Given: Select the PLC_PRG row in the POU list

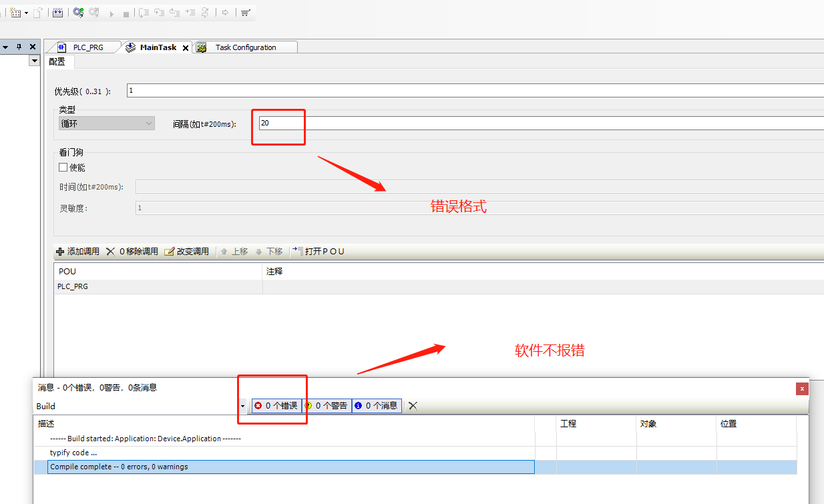Looking at the screenshot, I should pos(439,286).
